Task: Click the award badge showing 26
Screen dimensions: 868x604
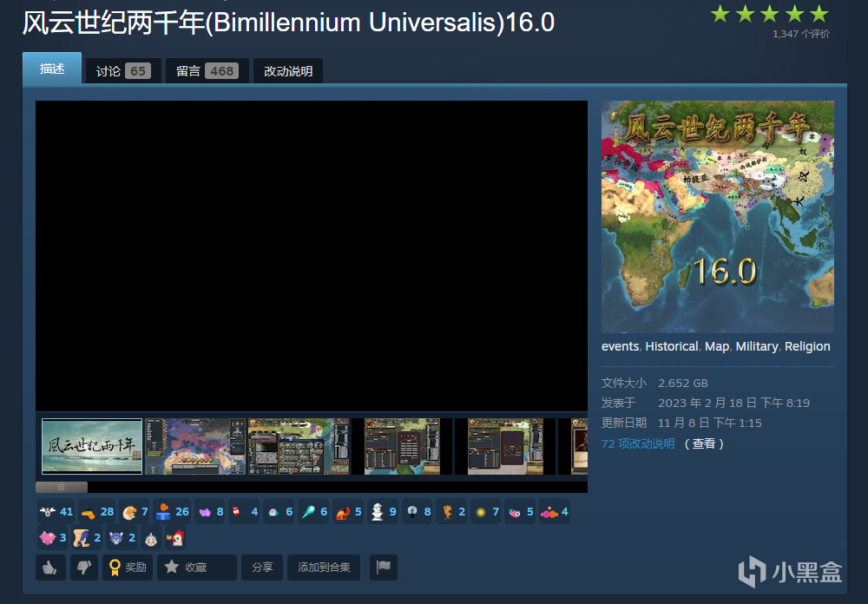Action: click(x=172, y=512)
